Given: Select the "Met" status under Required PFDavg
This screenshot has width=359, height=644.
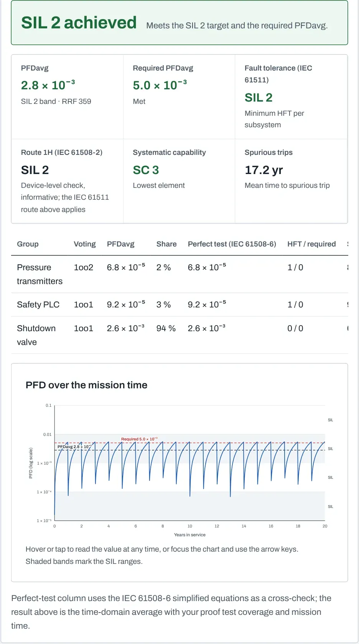Looking at the screenshot, I should pyautogui.click(x=139, y=102).
